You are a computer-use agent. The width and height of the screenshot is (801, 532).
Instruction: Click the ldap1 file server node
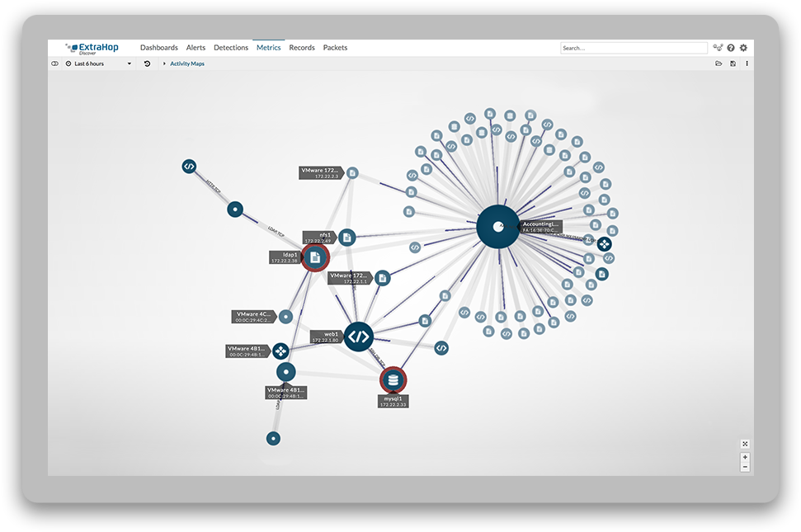click(314, 257)
